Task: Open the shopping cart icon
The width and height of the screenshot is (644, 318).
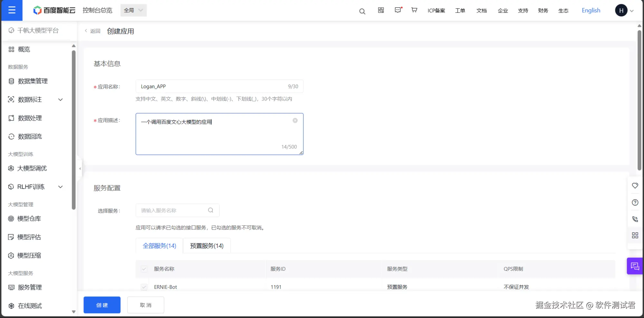Action: (x=414, y=10)
